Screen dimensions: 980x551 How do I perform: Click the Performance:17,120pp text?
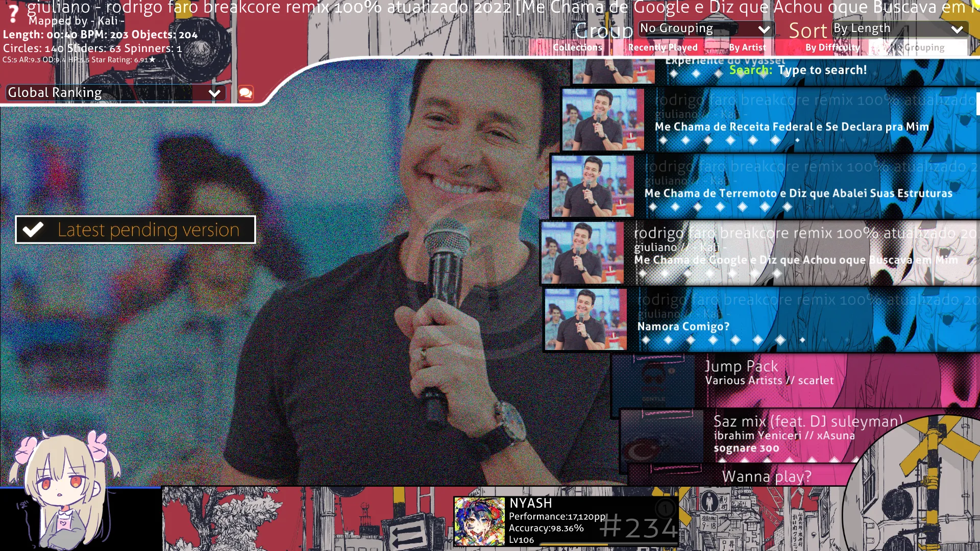point(557,516)
